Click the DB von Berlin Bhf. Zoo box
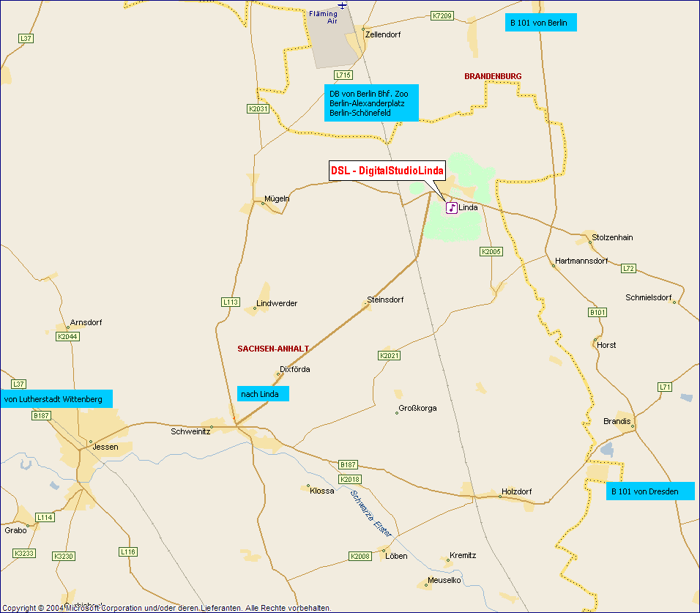This screenshot has width=700, height=613. [371, 103]
